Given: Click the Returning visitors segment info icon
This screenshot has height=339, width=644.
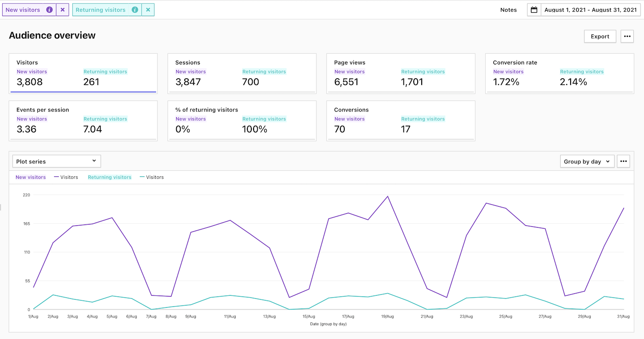Looking at the screenshot, I should tap(135, 10).
